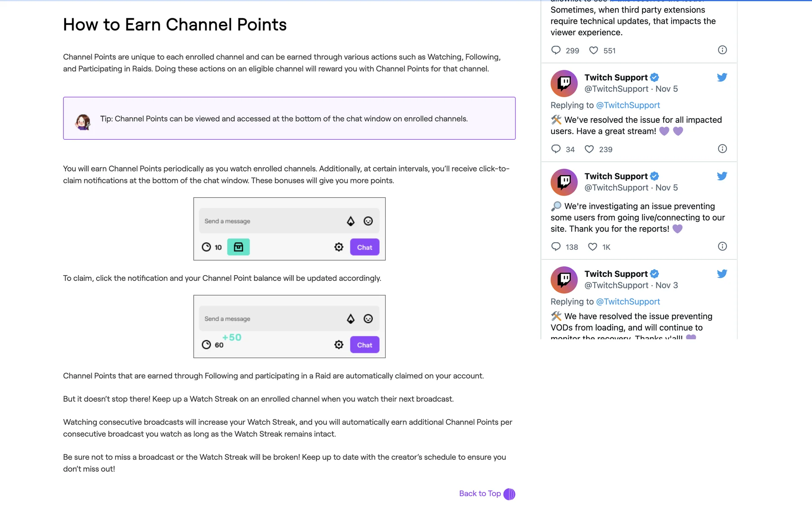The height and width of the screenshot is (508, 812).
Task: Click the emoji smiley icon in first message box
Action: [368, 221]
